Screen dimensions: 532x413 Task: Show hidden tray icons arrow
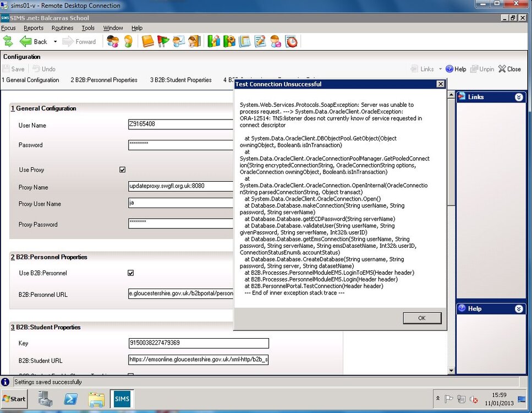coord(438,398)
